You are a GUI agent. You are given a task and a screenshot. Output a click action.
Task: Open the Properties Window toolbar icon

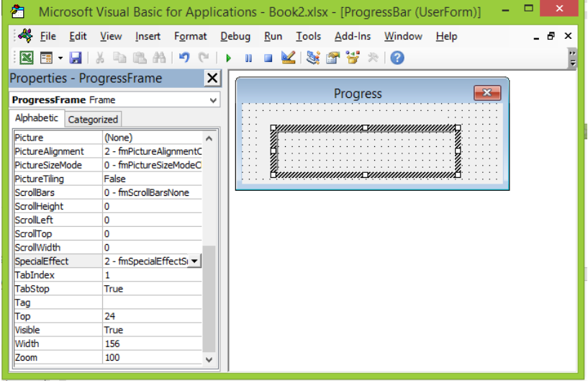point(333,58)
